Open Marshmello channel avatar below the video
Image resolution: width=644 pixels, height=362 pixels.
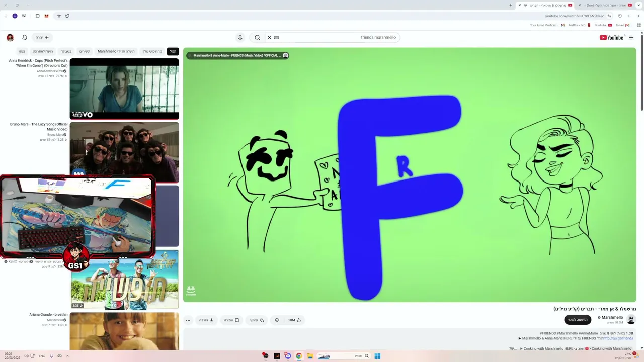[x=631, y=319]
